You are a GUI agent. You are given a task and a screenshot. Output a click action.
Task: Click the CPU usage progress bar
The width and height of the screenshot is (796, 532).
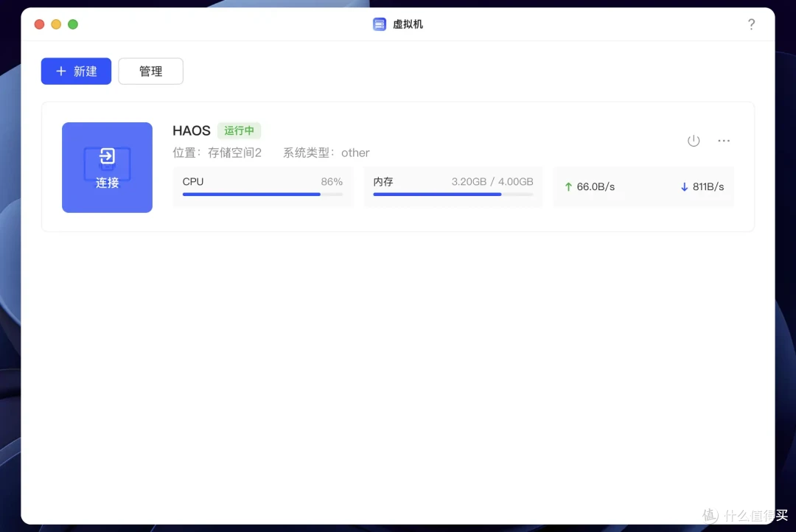(x=262, y=194)
